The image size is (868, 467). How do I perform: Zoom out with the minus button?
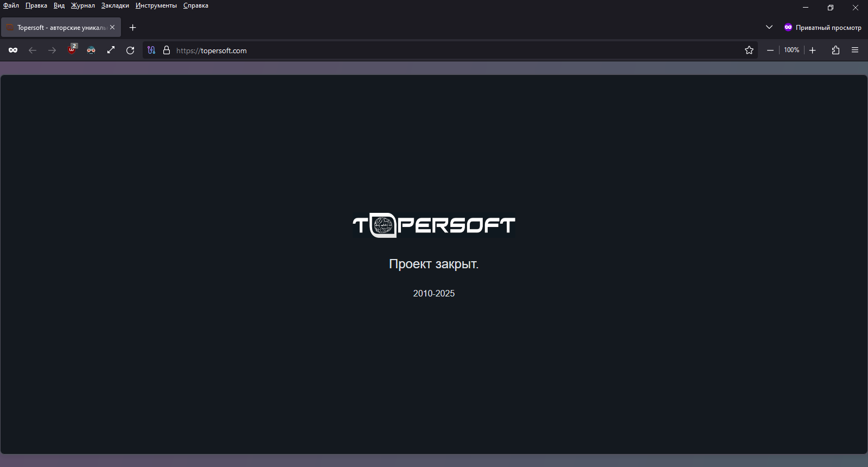point(770,50)
